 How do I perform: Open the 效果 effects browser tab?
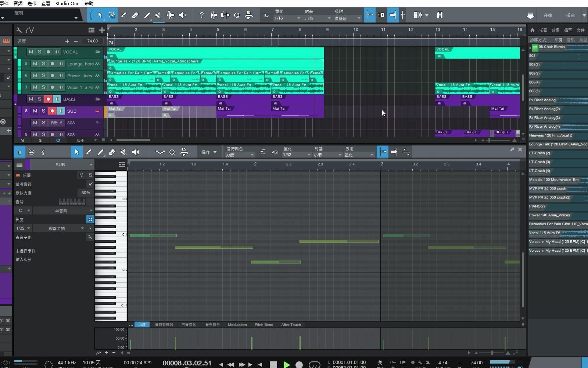point(555,30)
